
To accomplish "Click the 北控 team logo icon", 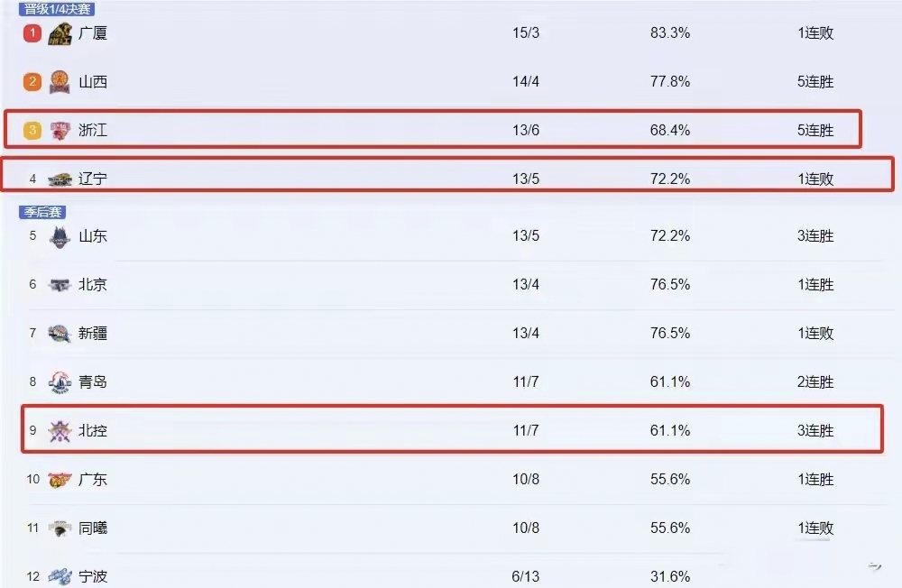I will [60, 431].
